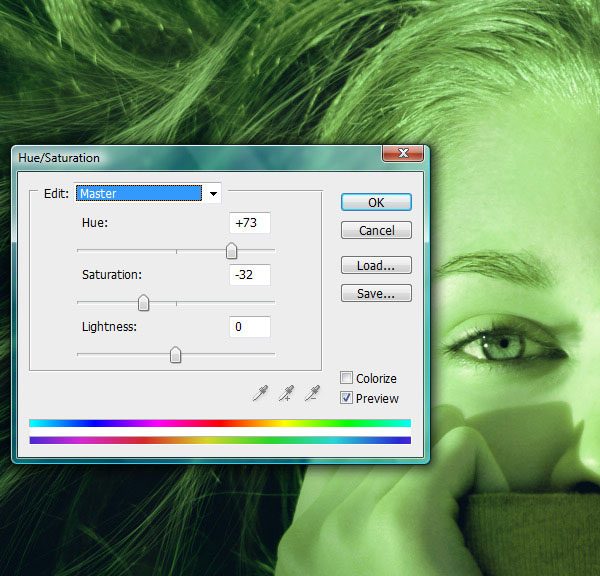600x576 pixels.
Task: Click the Lightness slider handle
Action: 176,355
